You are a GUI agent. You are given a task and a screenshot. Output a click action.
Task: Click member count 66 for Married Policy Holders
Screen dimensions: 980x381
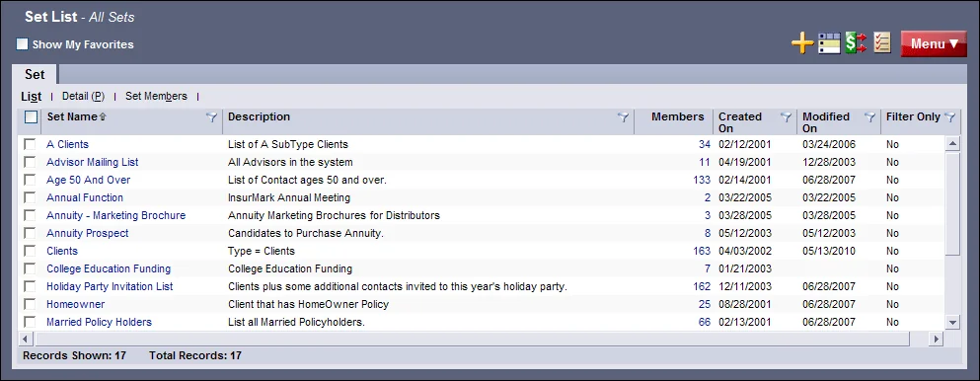pos(705,323)
